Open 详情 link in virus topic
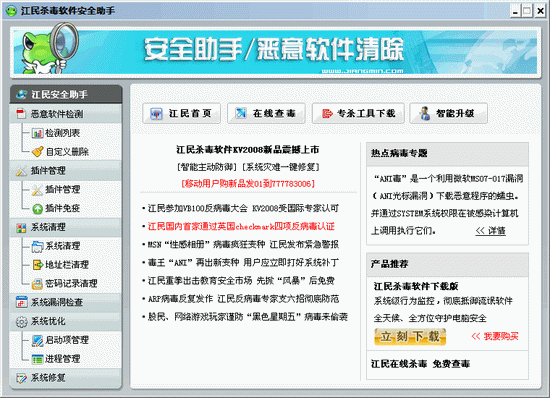The width and height of the screenshot is (550, 398). 490,231
